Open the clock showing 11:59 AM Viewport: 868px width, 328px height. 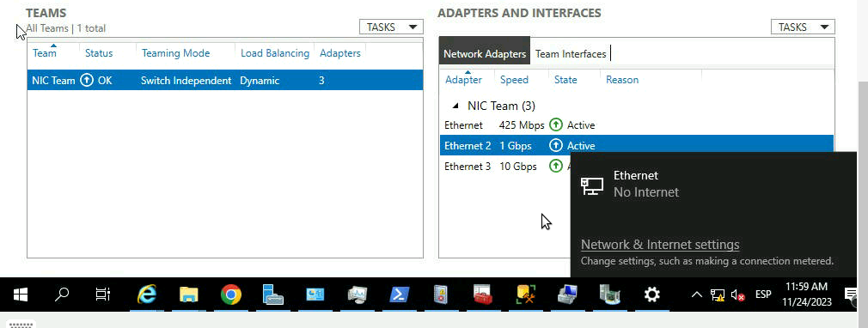tap(807, 295)
